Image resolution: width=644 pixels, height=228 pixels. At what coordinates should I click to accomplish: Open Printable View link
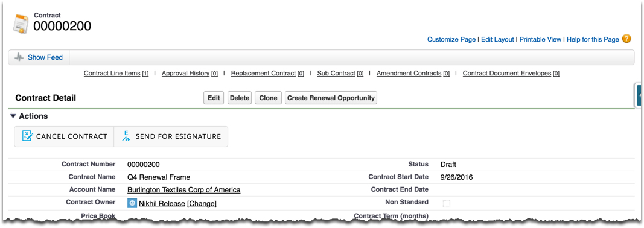[x=540, y=39]
